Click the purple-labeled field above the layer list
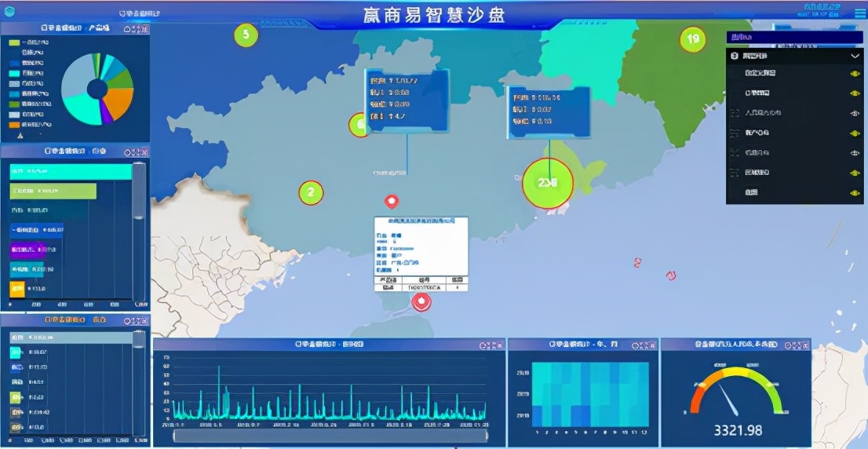 [794, 37]
